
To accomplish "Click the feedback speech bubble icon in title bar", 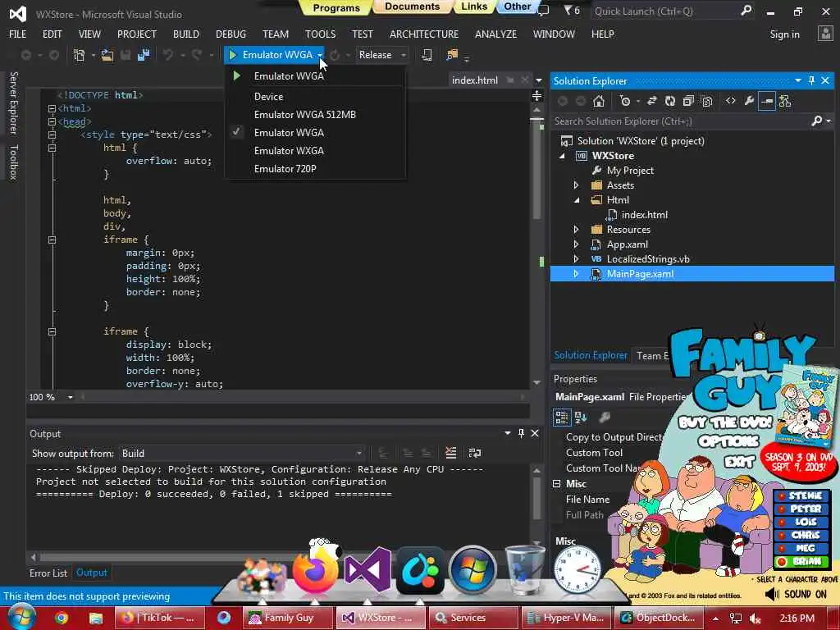I will pos(544,10).
